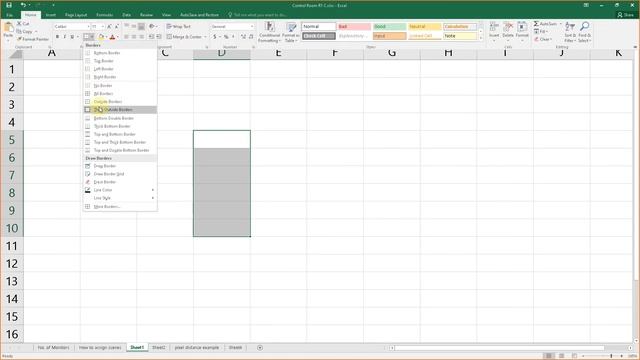Click the Borders button icon in the ribbon
640x360 pixels.
point(87,37)
